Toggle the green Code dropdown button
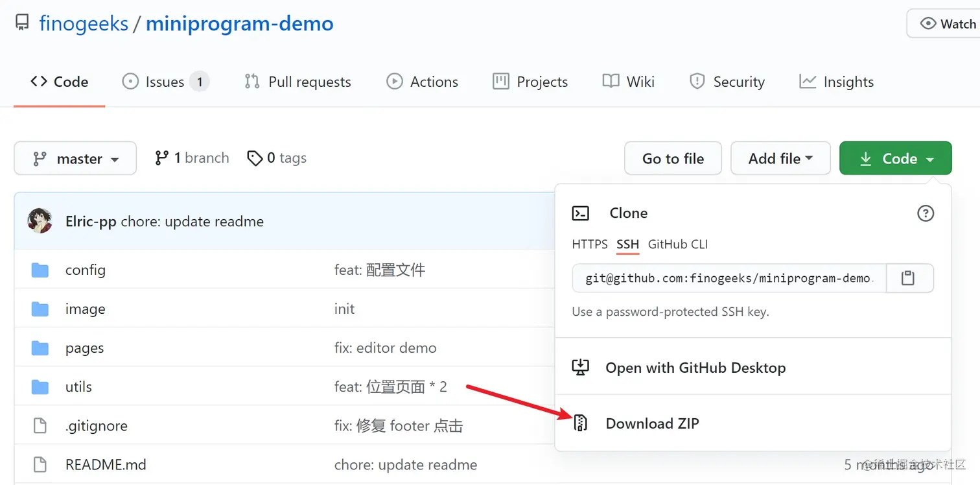The height and width of the screenshot is (485, 980). click(x=895, y=159)
